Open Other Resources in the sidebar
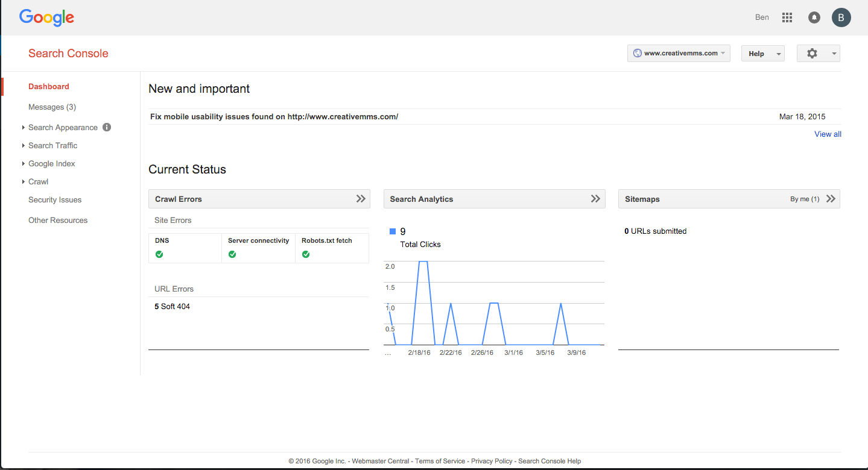This screenshot has width=868, height=470. [x=58, y=220]
